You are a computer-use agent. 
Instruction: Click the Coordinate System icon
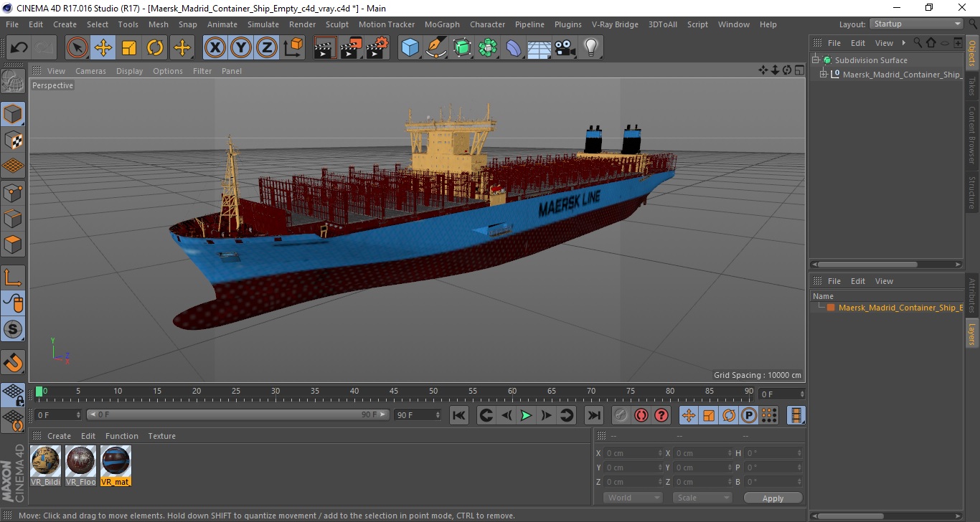click(293, 48)
